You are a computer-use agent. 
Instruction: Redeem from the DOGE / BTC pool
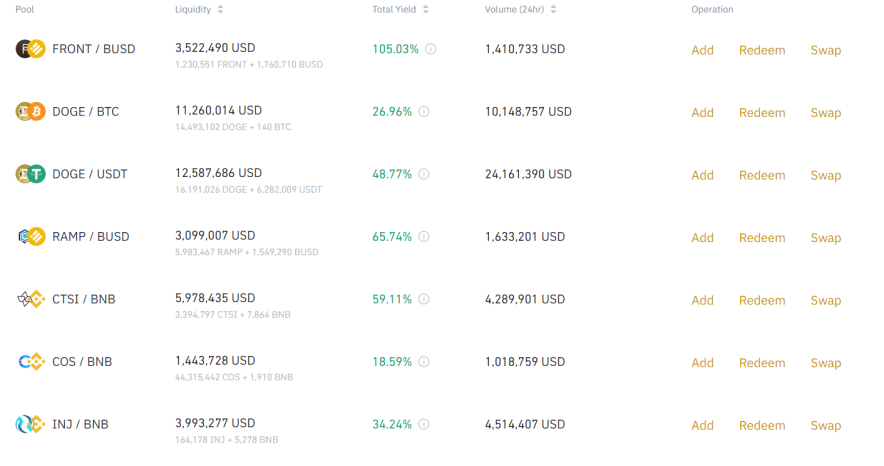pyautogui.click(x=762, y=113)
